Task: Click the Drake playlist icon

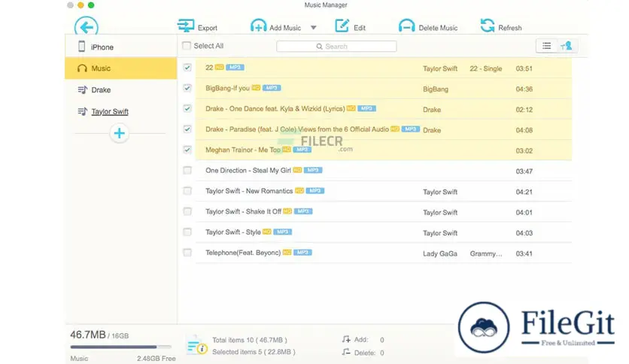Action: coord(82,89)
